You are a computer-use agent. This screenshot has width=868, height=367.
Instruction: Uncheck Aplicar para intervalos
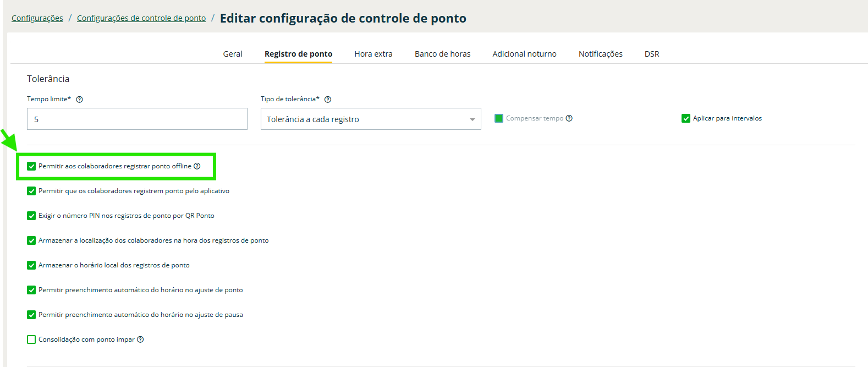point(686,118)
